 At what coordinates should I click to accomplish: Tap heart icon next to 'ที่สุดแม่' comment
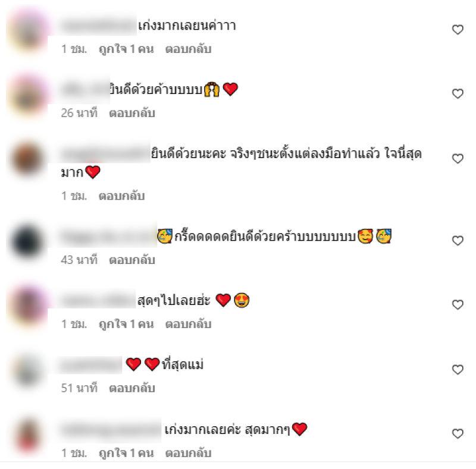click(458, 370)
